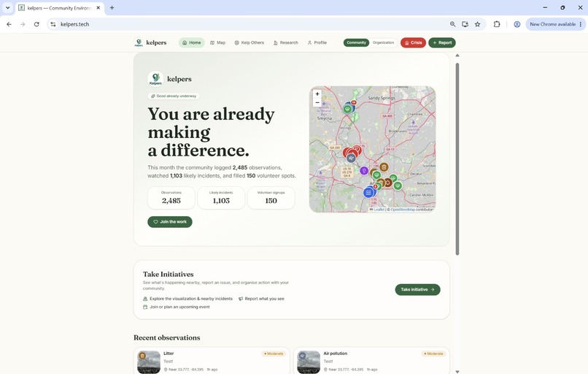Switch to Organization mode
This screenshot has width=588, height=374.
(x=383, y=43)
